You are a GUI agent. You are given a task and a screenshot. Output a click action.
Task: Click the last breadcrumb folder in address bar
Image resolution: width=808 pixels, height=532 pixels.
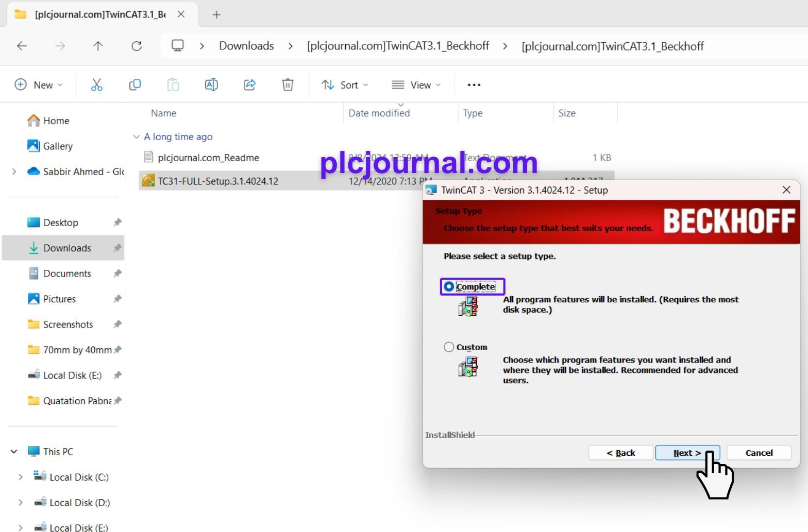613,46
